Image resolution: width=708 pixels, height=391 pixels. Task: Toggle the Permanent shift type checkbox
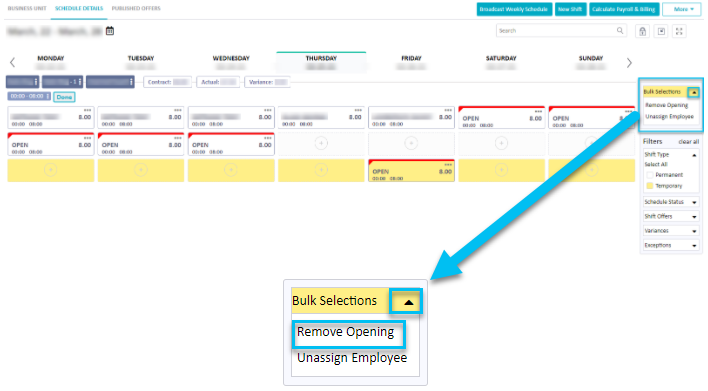point(650,175)
